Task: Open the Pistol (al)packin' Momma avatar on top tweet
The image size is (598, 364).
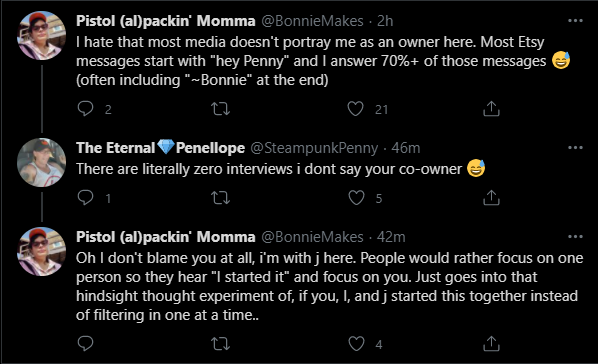Action: point(41,35)
